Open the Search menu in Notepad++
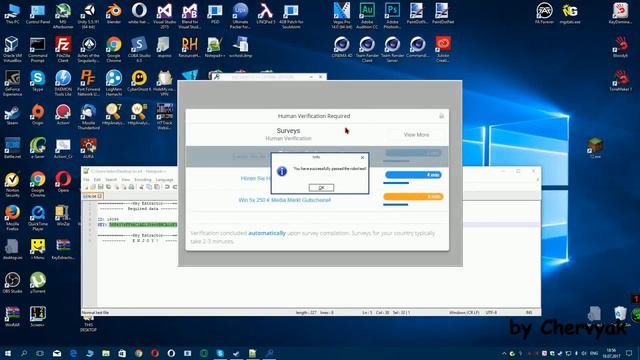 [111, 180]
